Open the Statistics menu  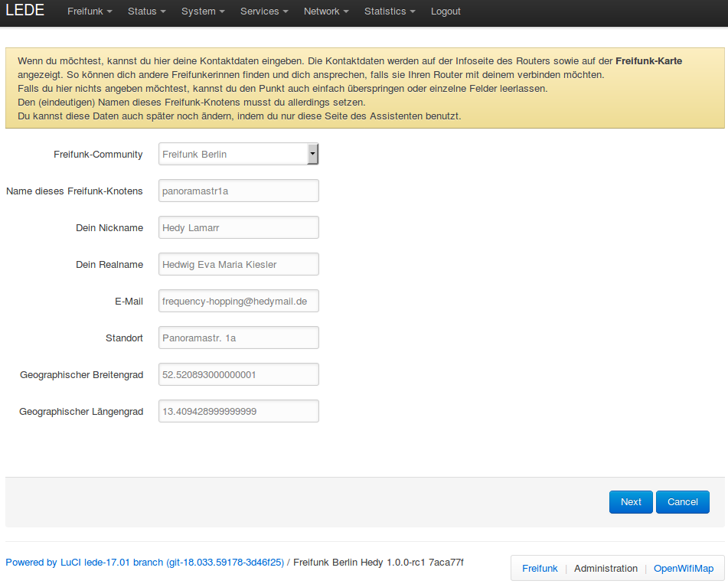click(x=390, y=11)
